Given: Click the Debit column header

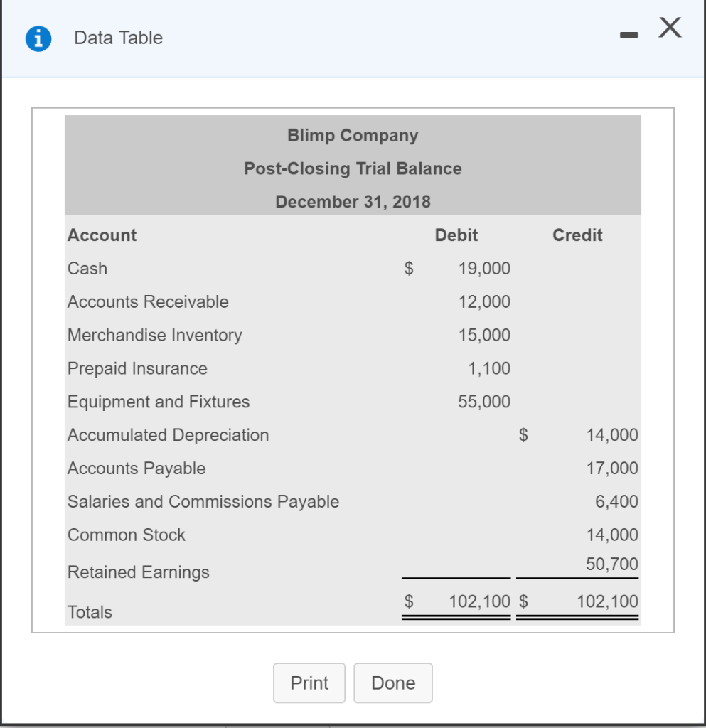Looking at the screenshot, I should click(456, 235).
